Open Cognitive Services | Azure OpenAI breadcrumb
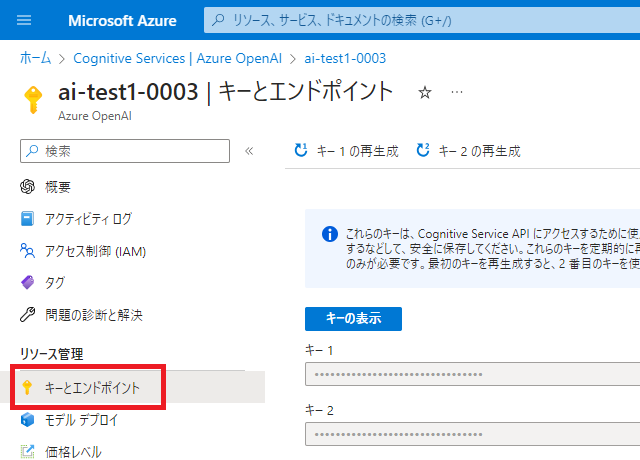 (178, 58)
